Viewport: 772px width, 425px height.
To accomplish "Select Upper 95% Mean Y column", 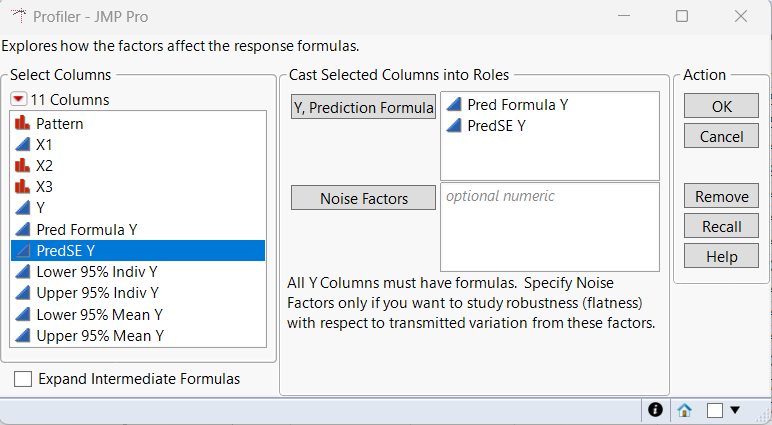I will (x=99, y=336).
